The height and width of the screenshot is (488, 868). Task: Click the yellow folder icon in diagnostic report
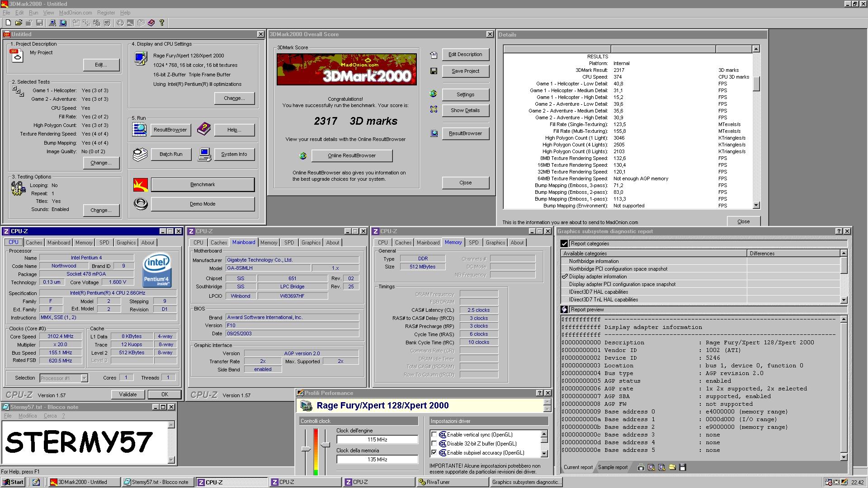(x=672, y=468)
